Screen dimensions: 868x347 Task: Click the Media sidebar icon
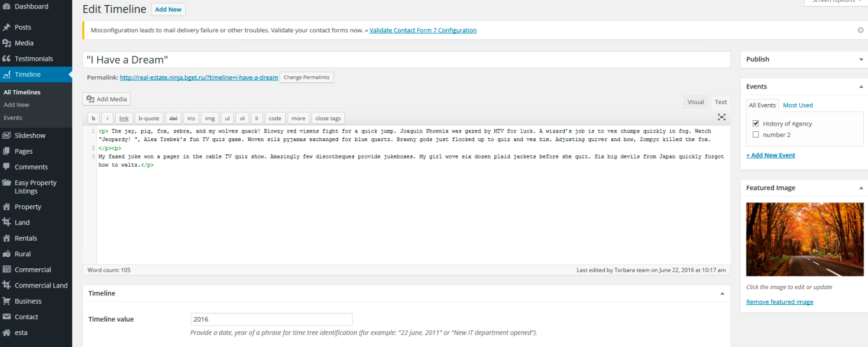tap(7, 43)
